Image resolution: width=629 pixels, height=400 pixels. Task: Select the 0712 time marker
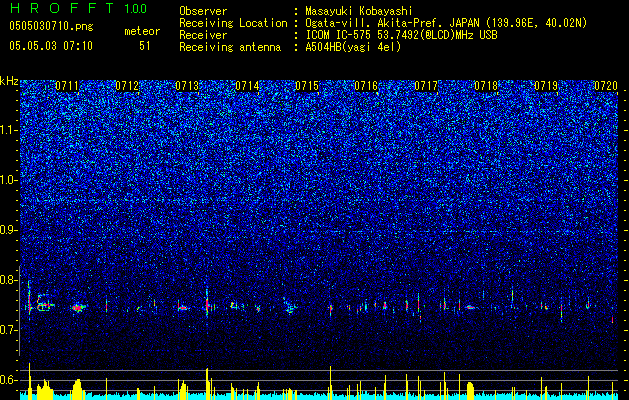127,86
